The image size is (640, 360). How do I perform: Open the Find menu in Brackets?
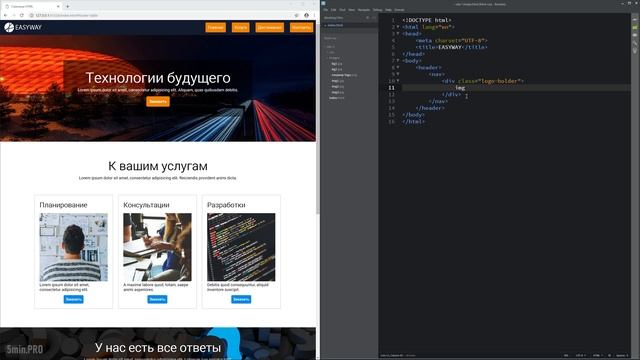pos(342,10)
